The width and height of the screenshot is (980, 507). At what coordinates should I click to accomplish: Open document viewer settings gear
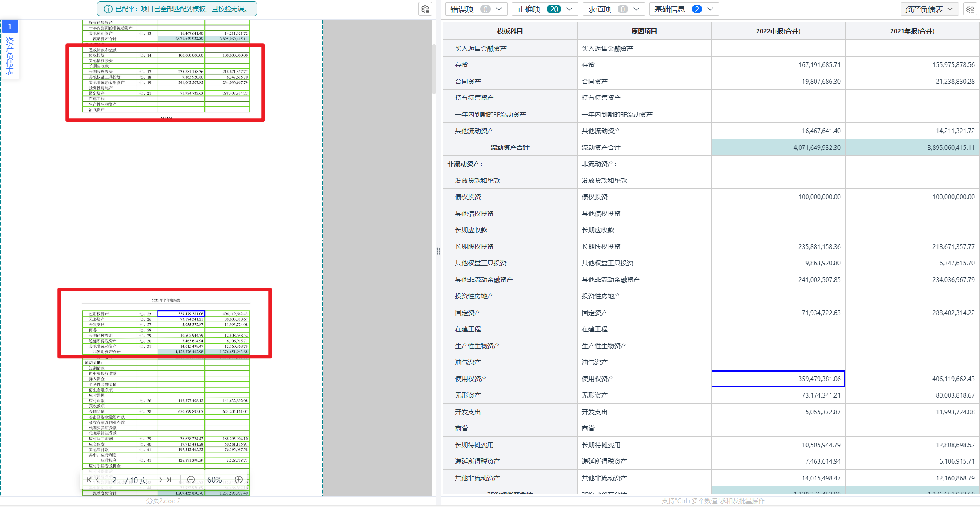click(x=425, y=9)
